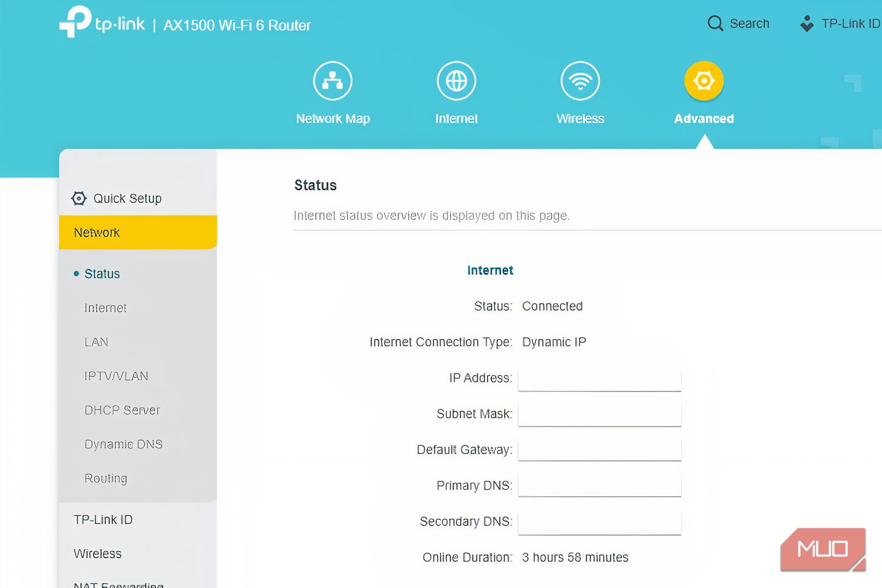Open Internet in the Network submenu

[x=105, y=308]
